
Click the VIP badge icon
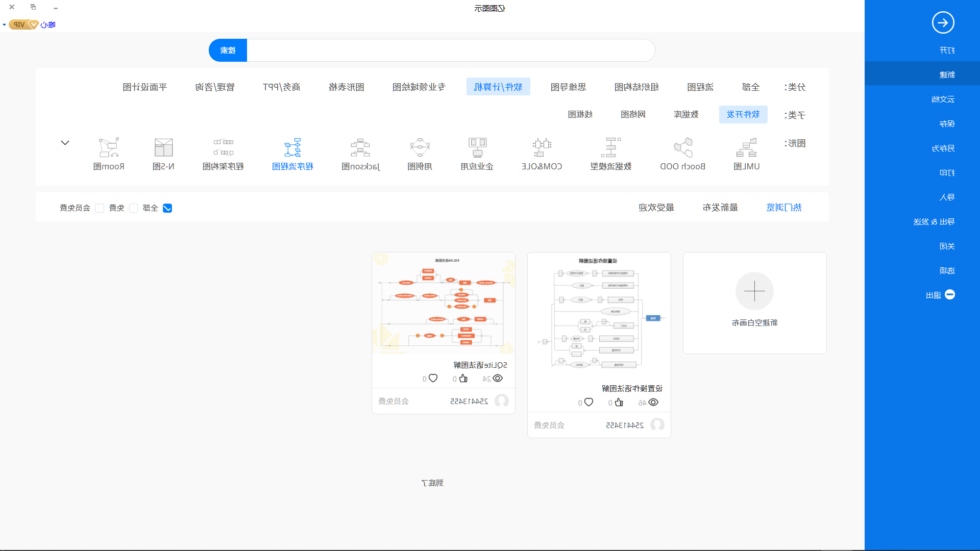24,24
